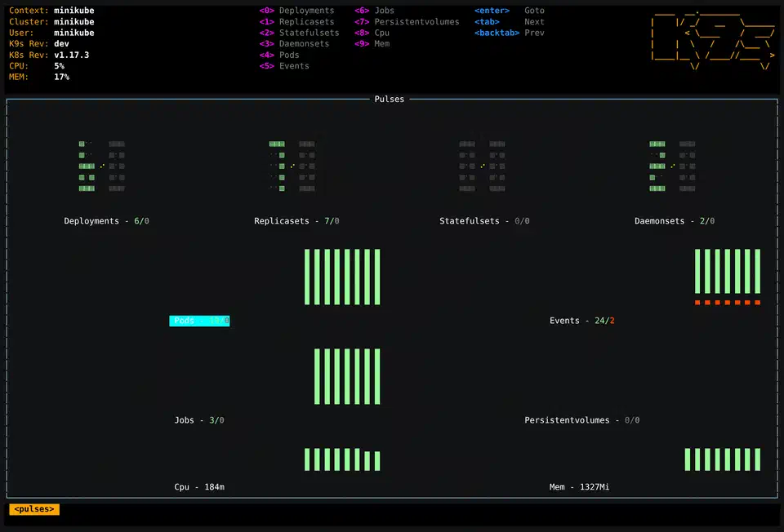Click the <enter> Goto action
The image size is (784, 532).
[506, 11]
